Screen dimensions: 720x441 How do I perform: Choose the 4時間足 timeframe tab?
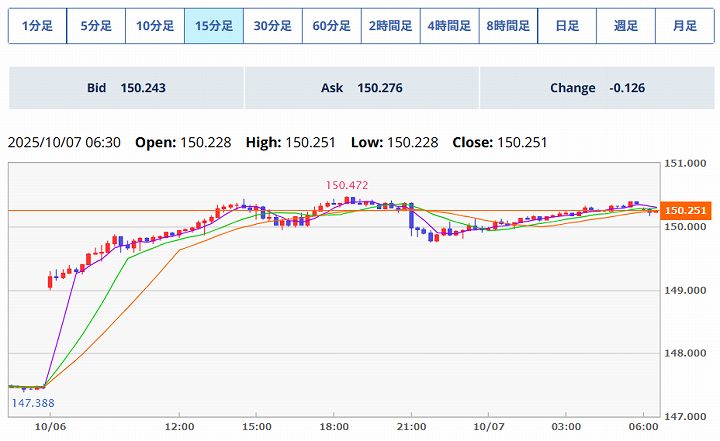449,26
